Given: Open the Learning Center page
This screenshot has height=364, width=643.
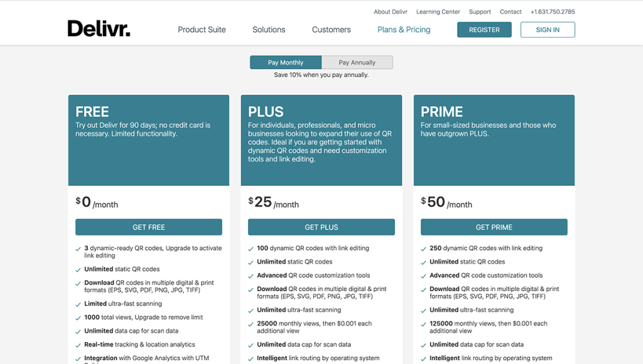Looking at the screenshot, I should (x=438, y=11).
